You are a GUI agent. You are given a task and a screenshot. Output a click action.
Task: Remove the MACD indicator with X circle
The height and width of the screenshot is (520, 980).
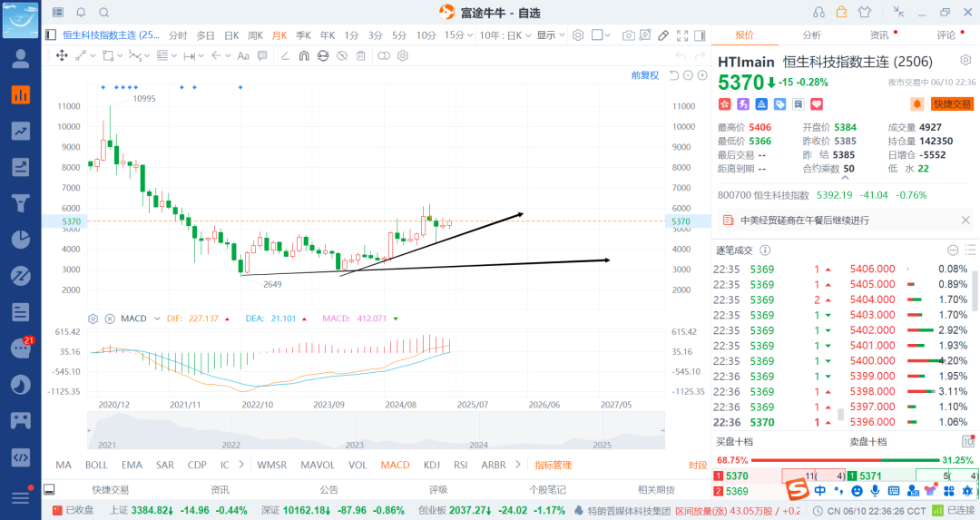110,319
